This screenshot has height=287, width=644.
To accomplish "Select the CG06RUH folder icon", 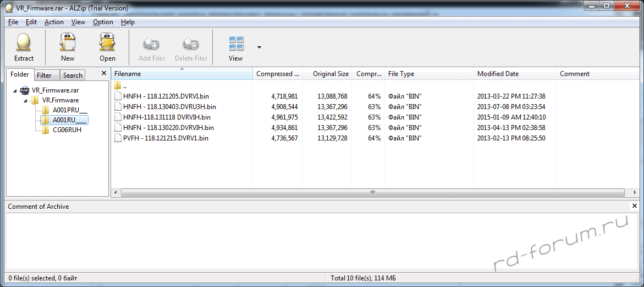I will click(45, 130).
